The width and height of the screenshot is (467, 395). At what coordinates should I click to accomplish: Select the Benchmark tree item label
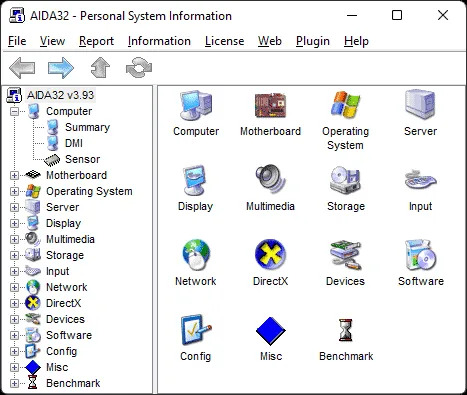click(x=73, y=383)
